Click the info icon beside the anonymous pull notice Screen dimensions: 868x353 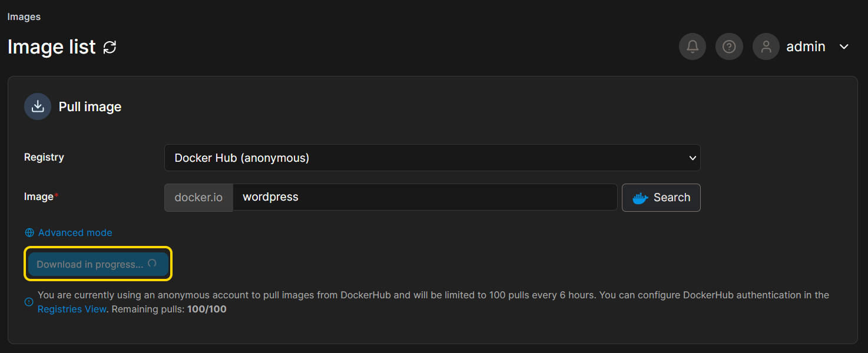coord(29,302)
